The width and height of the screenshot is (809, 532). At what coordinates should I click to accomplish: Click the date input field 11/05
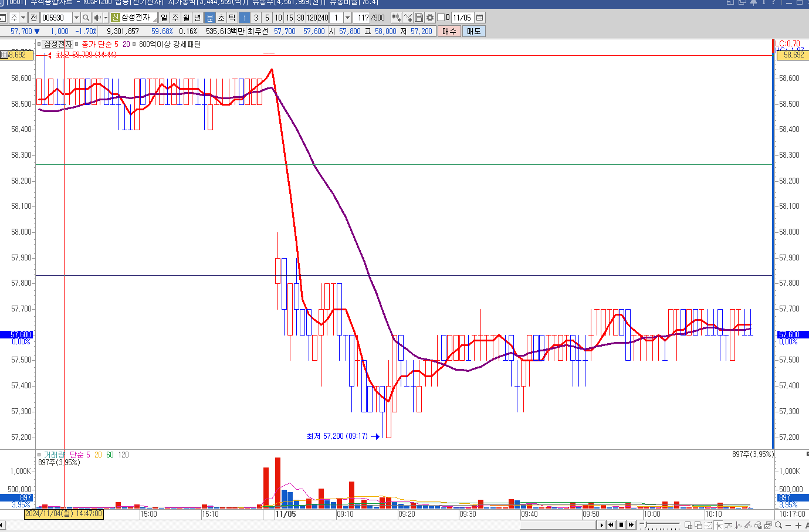click(462, 18)
